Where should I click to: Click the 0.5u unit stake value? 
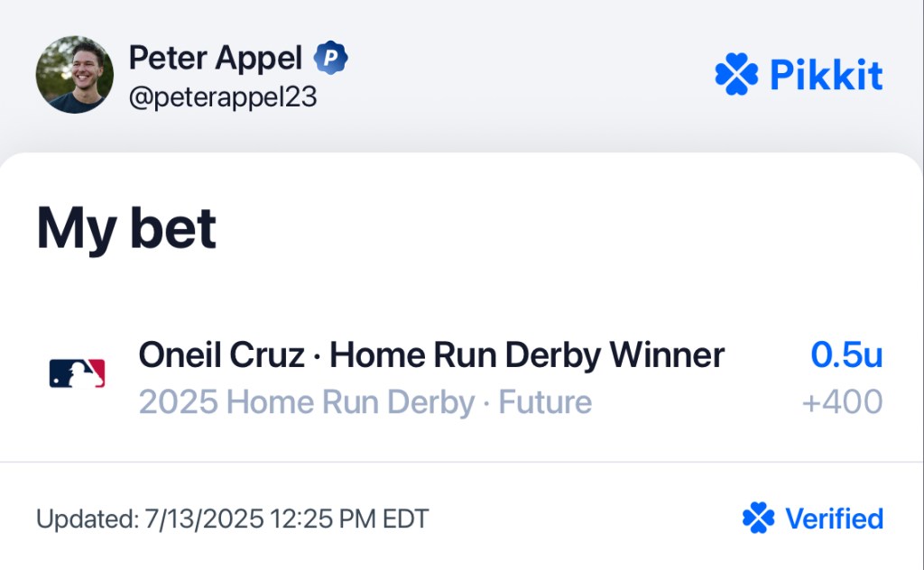click(x=846, y=355)
